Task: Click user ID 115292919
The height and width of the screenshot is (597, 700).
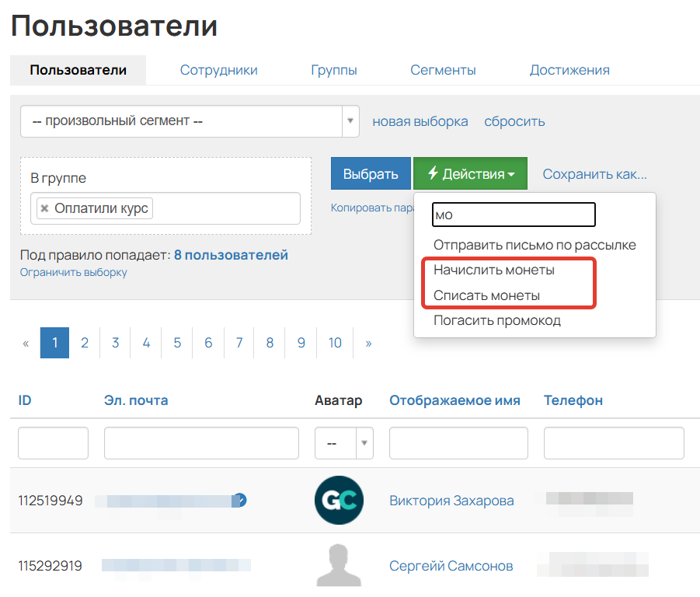Action: pos(50,566)
